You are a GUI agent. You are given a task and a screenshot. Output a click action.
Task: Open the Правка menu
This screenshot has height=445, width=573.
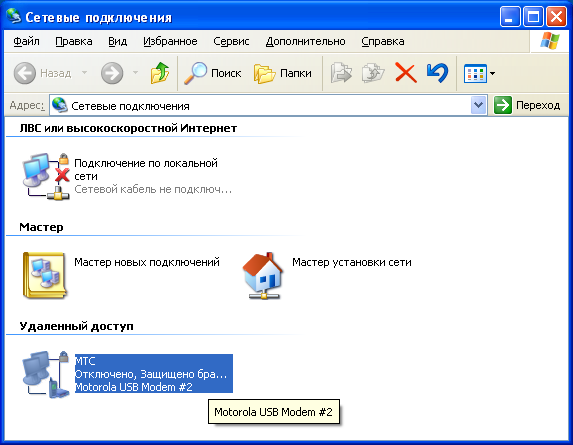tap(74, 41)
